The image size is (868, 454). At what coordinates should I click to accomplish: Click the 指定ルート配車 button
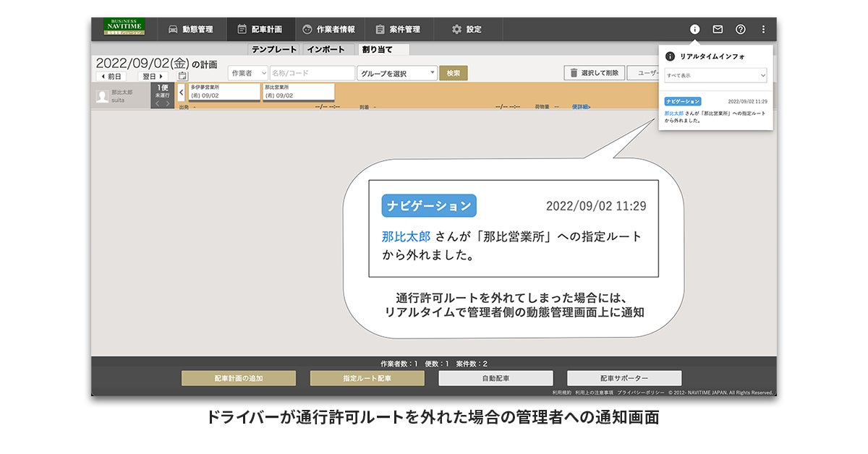pyautogui.click(x=367, y=378)
